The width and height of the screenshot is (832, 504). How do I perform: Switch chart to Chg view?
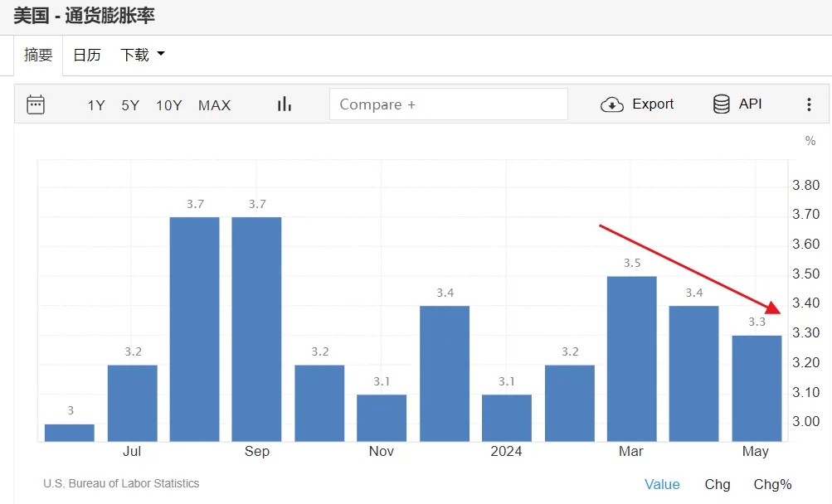(718, 485)
